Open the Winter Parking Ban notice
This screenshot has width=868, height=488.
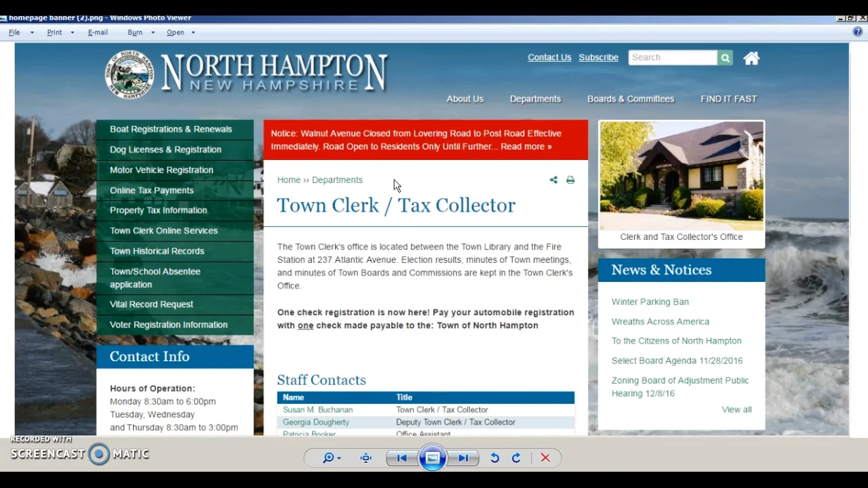(x=650, y=302)
